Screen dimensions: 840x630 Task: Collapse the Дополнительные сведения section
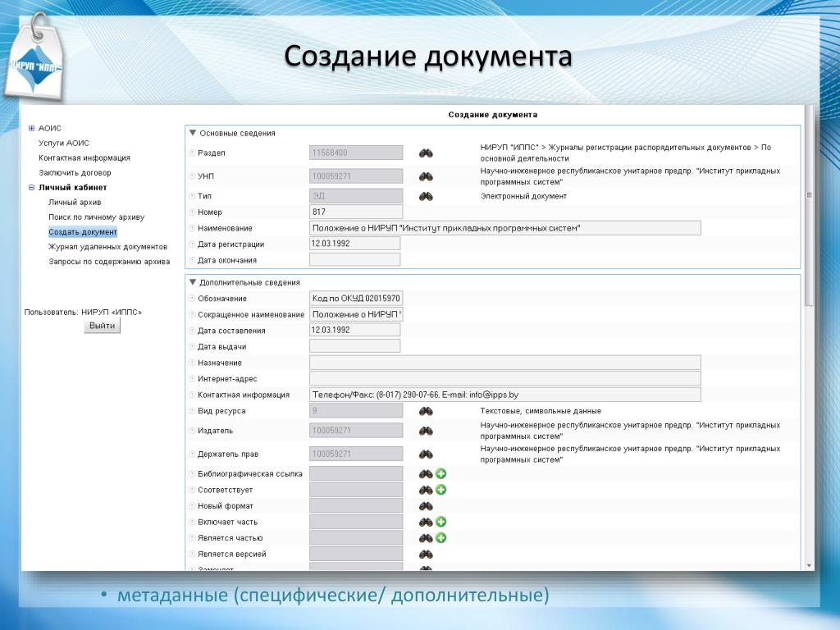pyautogui.click(x=193, y=282)
